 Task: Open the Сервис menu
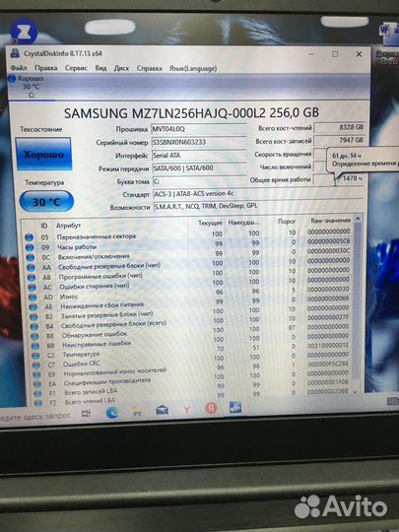tap(76, 68)
